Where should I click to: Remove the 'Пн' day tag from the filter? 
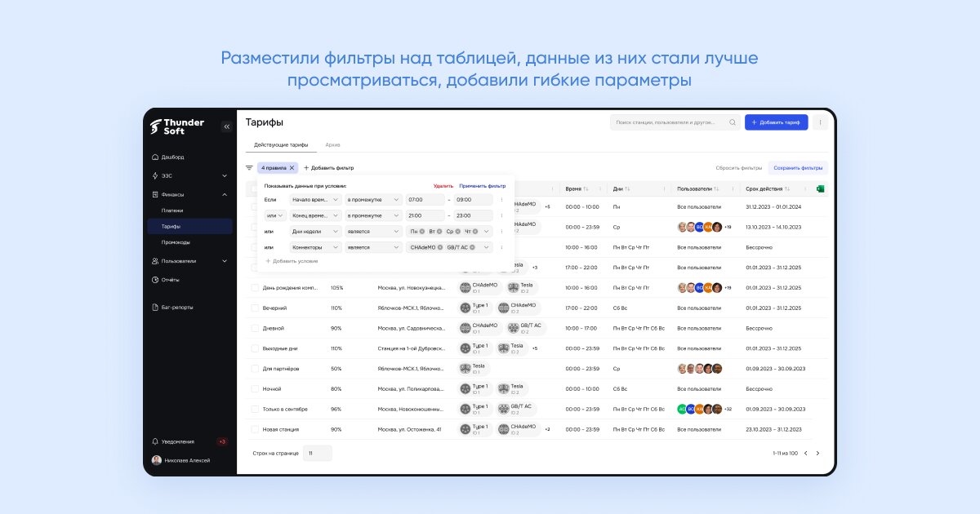pyautogui.click(x=422, y=232)
